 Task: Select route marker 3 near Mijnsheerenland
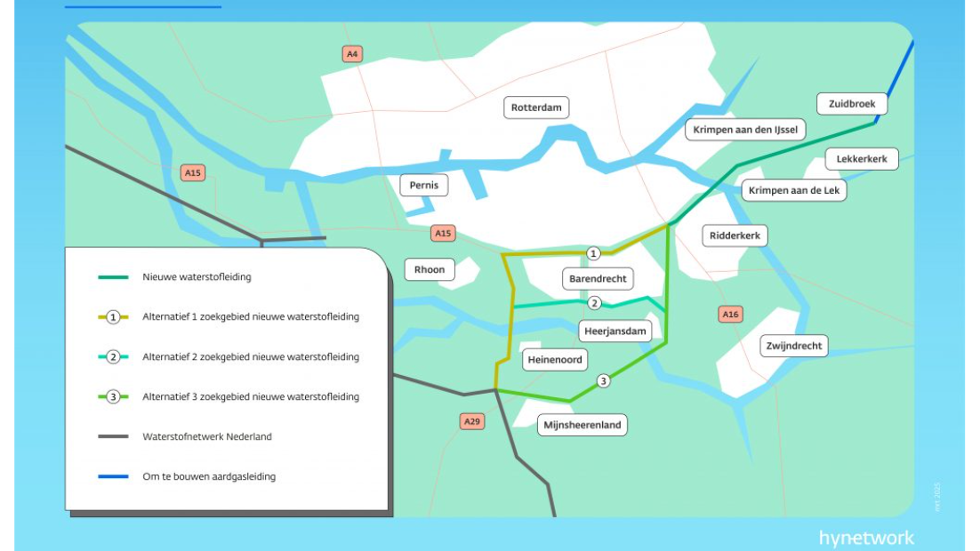604,380
